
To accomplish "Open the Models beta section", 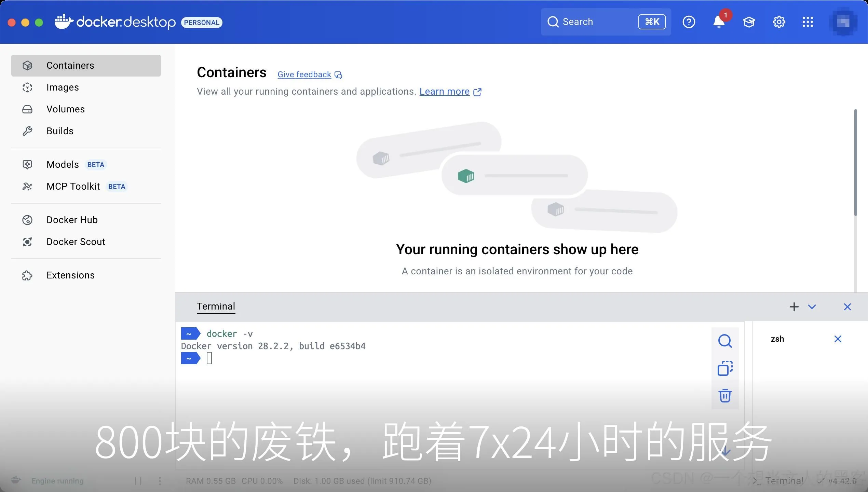I will pos(86,164).
